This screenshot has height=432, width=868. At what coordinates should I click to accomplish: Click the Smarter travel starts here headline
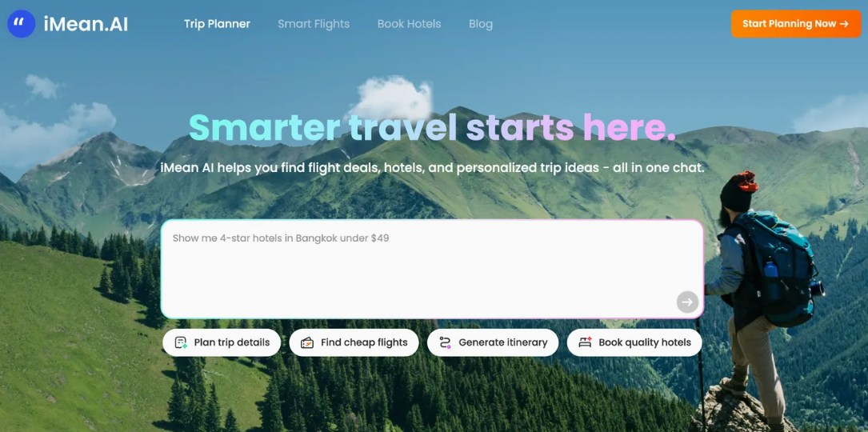(432, 127)
